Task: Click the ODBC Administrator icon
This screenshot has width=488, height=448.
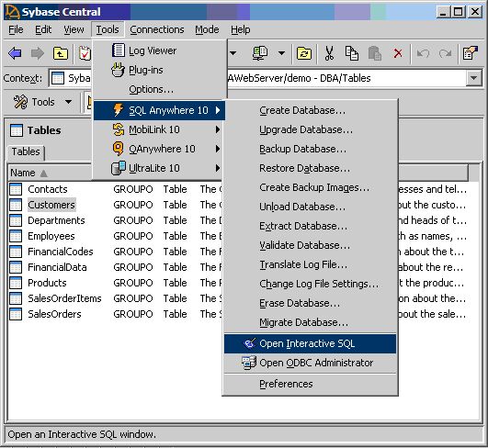Action: [249, 363]
